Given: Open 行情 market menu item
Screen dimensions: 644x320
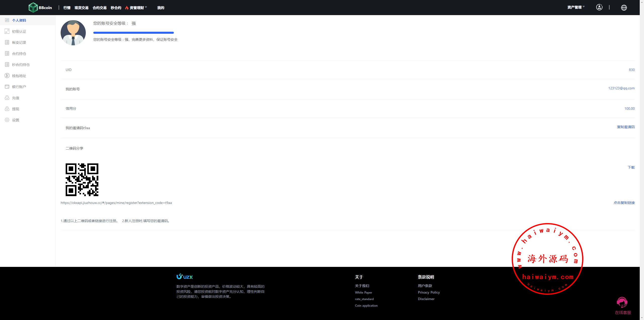Looking at the screenshot, I should click(x=67, y=8).
